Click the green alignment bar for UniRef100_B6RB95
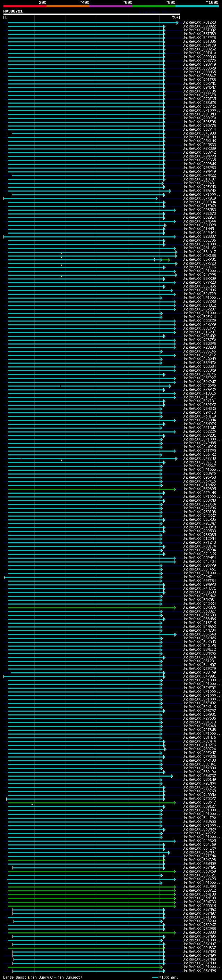 [92, 489]
